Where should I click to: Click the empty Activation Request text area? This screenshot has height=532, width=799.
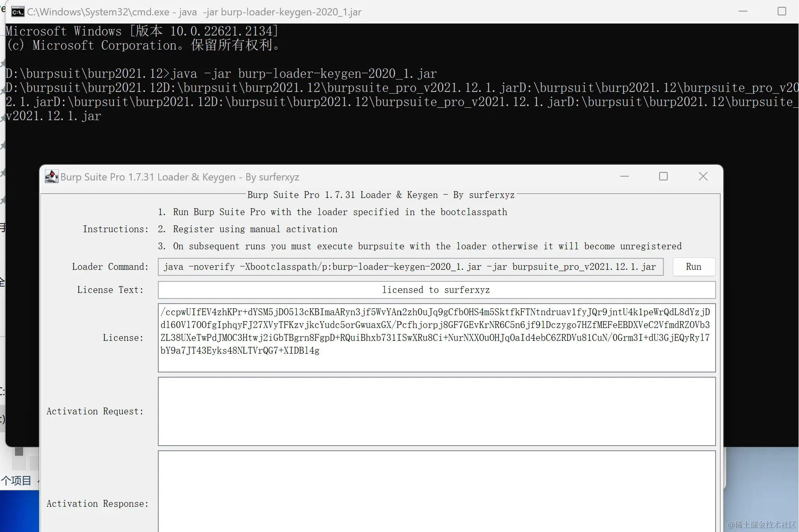tap(437, 411)
